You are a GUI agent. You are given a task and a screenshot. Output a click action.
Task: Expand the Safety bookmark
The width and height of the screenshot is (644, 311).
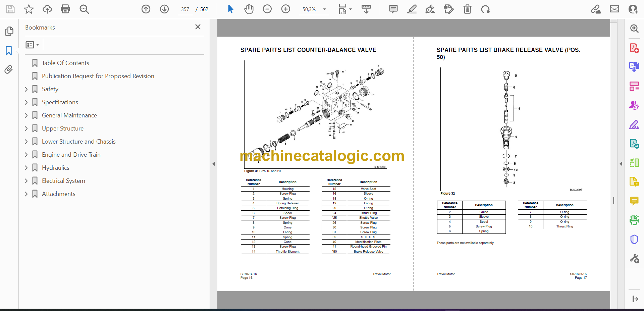click(x=26, y=89)
